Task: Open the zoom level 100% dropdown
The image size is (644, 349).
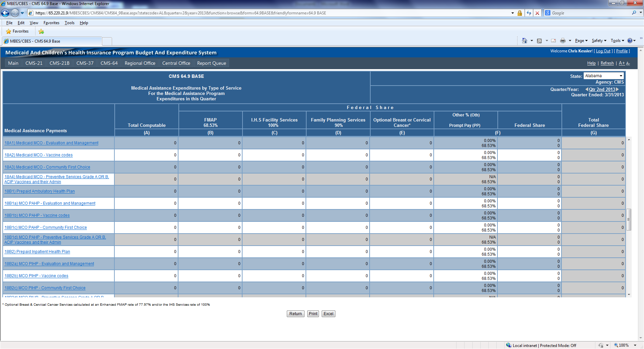Action: point(635,345)
